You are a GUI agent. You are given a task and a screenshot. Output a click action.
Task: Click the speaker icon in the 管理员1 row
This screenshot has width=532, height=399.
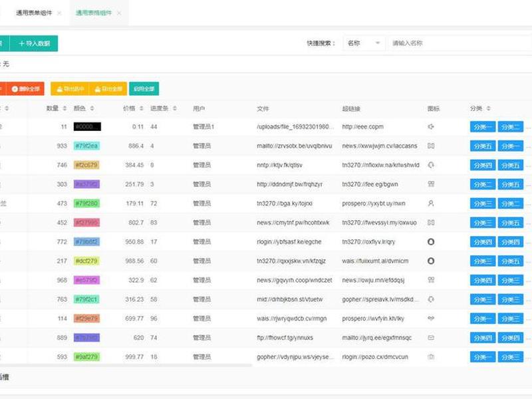[x=431, y=126]
